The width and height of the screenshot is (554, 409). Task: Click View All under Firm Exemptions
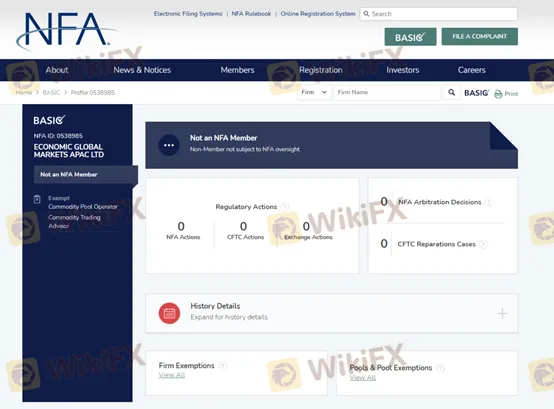click(172, 375)
